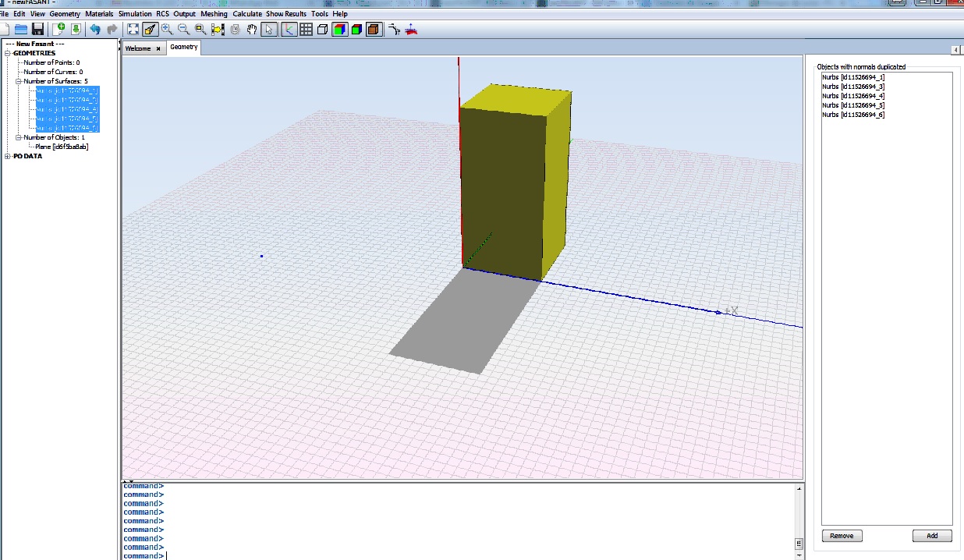Toggle the grid display icon
Viewport: 964px width, 560px height.
[306, 30]
